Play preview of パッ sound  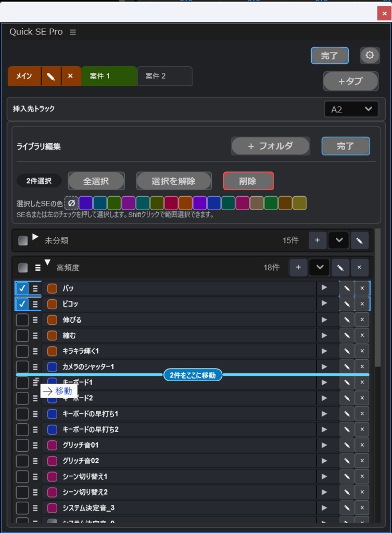pyautogui.click(x=324, y=288)
